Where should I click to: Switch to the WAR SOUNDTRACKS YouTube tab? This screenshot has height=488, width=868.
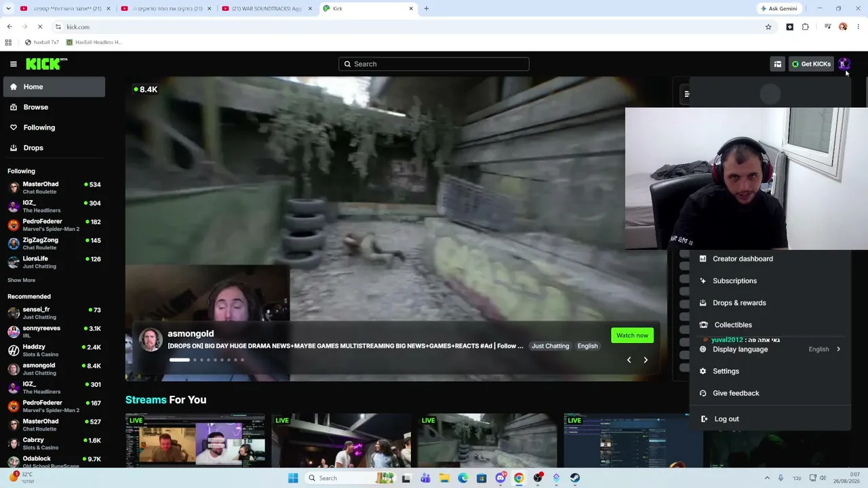click(x=267, y=9)
